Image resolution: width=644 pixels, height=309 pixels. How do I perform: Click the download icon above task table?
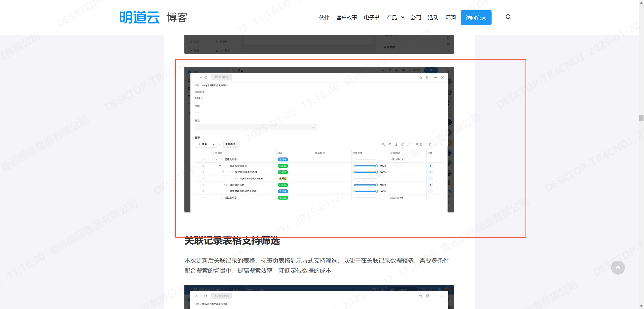tap(396, 144)
